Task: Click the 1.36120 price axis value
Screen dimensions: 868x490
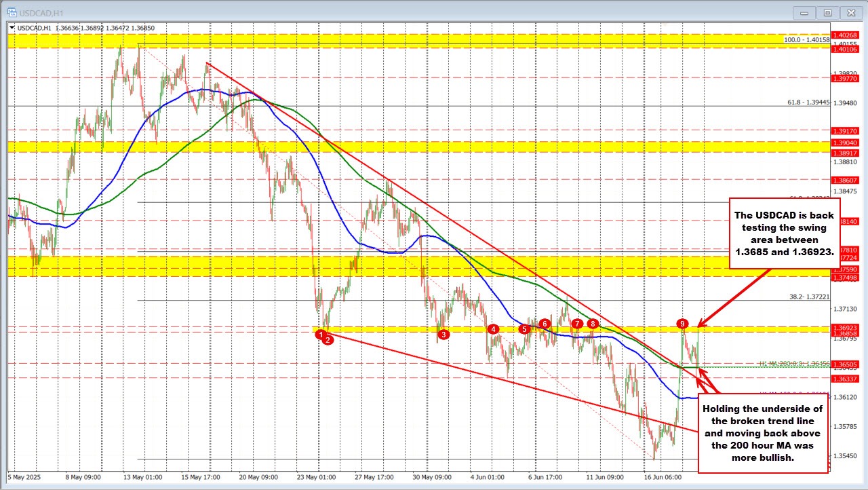Action: pyautogui.click(x=845, y=397)
